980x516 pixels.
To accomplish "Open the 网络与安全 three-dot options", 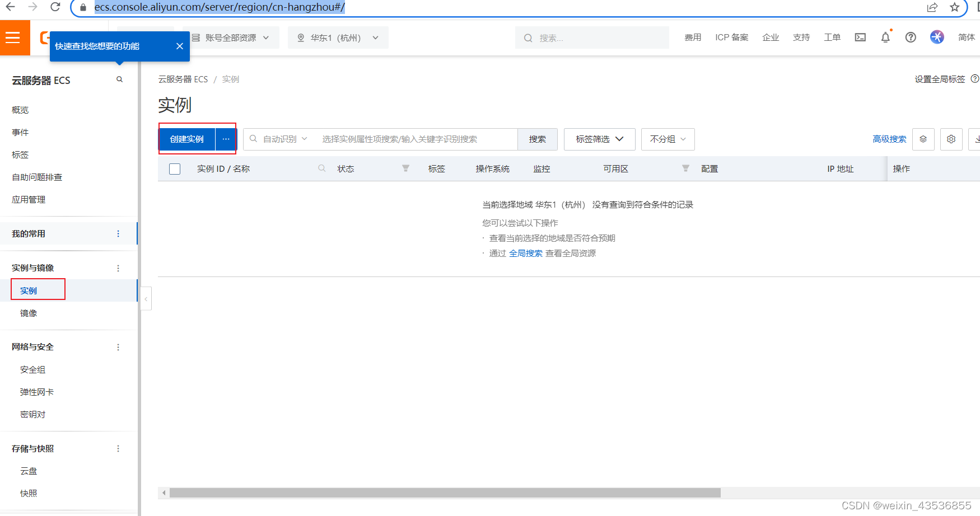I will pos(118,347).
